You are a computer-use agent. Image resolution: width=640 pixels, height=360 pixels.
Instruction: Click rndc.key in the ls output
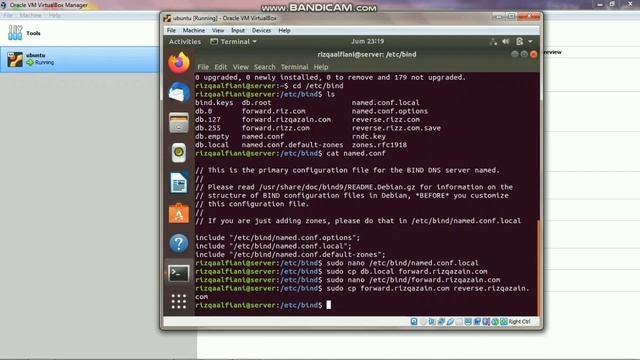pyautogui.click(x=369, y=136)
